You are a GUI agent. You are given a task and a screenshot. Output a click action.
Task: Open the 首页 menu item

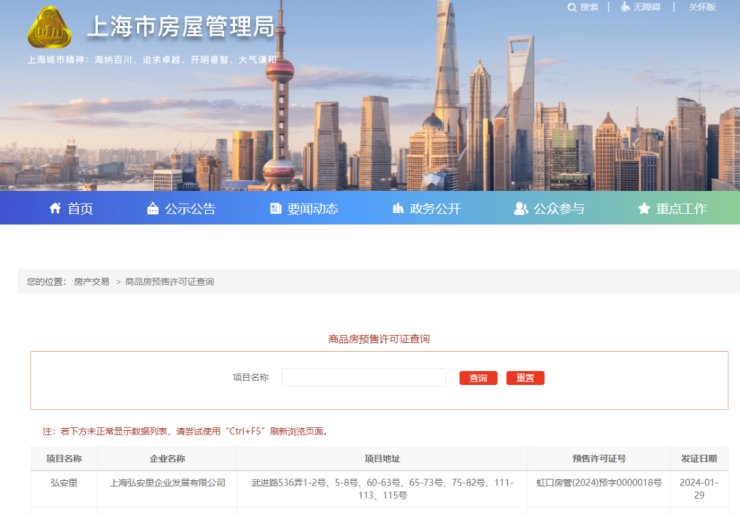pyautogui.click(x=80, y=209)
